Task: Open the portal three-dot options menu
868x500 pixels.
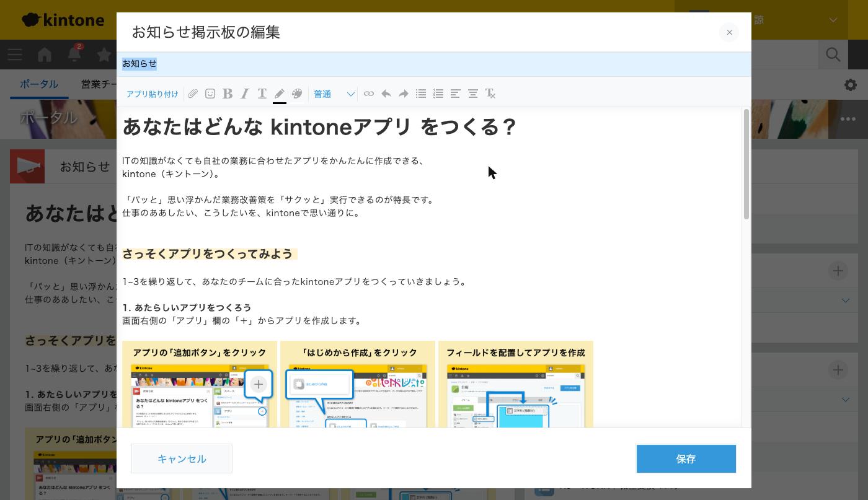Action: [848, 119]
